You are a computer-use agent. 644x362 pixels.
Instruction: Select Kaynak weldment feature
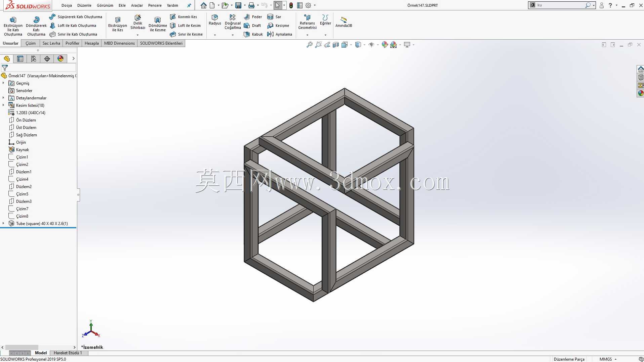(x=23, y=149)
